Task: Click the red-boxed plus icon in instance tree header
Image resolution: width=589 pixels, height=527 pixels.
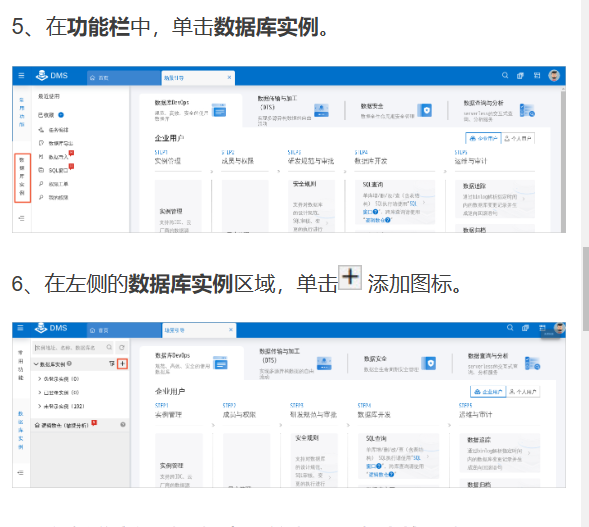Action: tap(122, 364)
